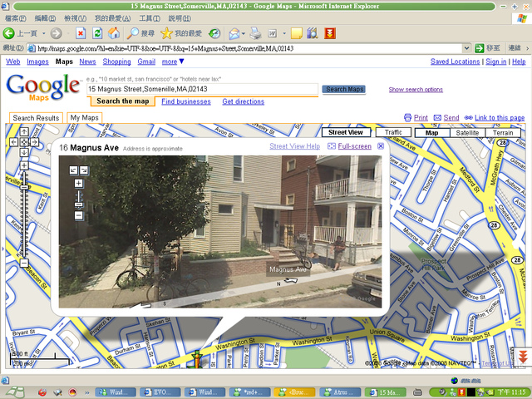Open the Mail envelope toolbar icon
The height and width of the screenshot is (399, 532).
click(234, 33)
